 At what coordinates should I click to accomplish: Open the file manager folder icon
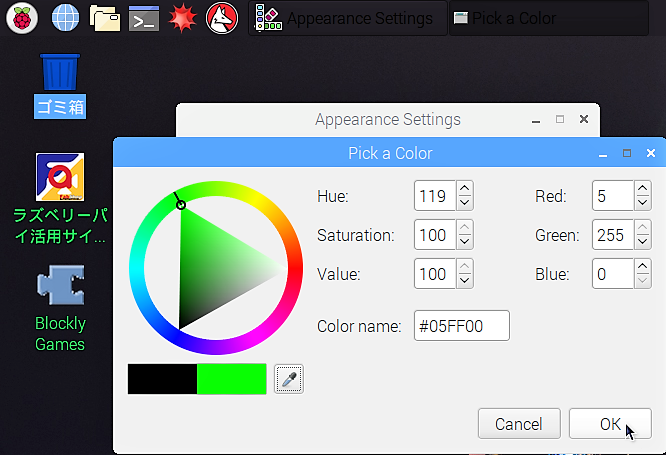(105, 18)
